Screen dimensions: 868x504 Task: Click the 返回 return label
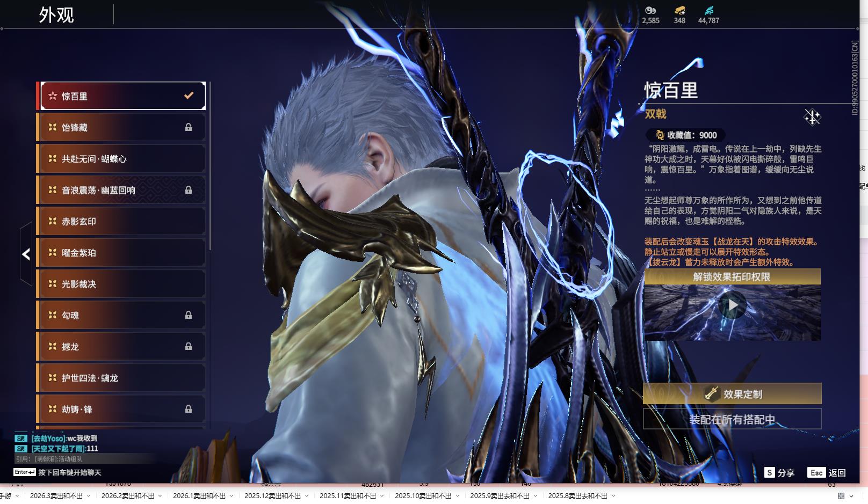pyautogui.click(x=837, y=472)
